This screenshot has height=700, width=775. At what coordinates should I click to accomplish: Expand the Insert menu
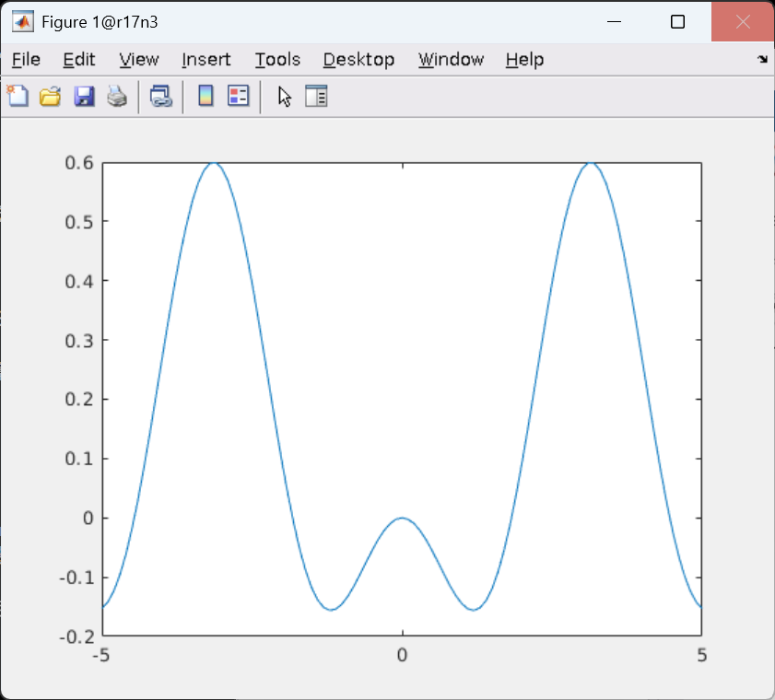[206, 60]
